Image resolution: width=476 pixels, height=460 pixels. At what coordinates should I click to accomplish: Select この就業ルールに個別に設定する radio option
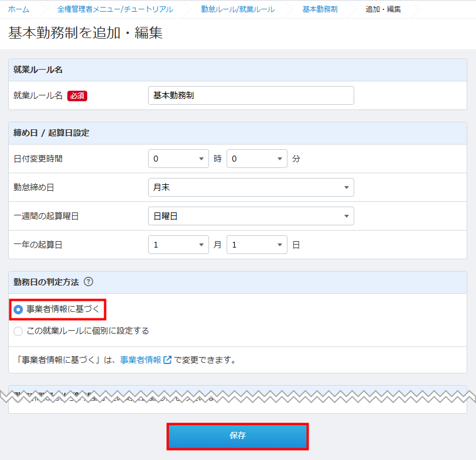pyautogui.click(x=18, y=331)
